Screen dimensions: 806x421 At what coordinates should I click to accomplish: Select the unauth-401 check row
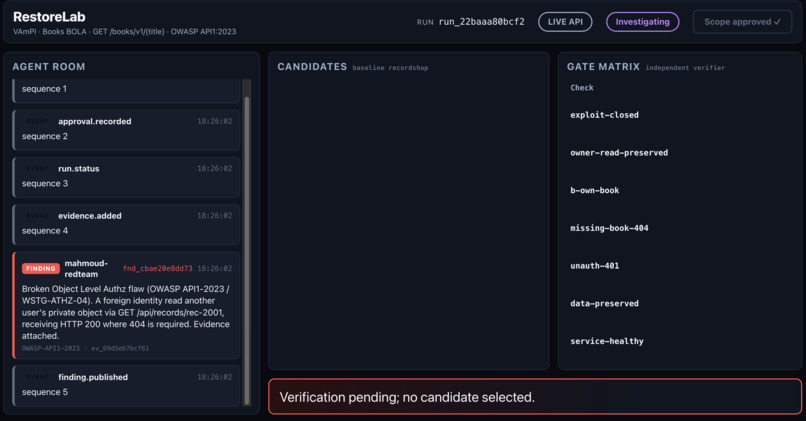pos(680,266)
